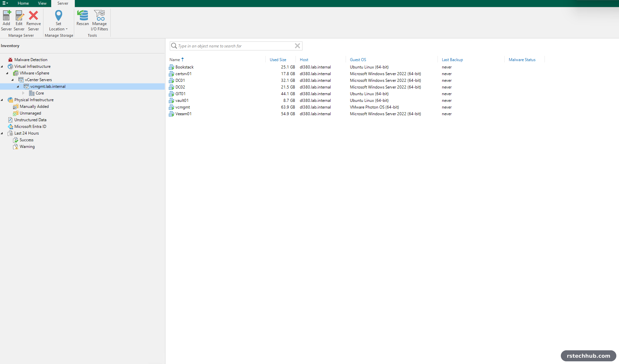Viewport: 619px width, 364px height.
Task: Select the Manually Added group
Action: pyautogui.click(x=34, y=107)
